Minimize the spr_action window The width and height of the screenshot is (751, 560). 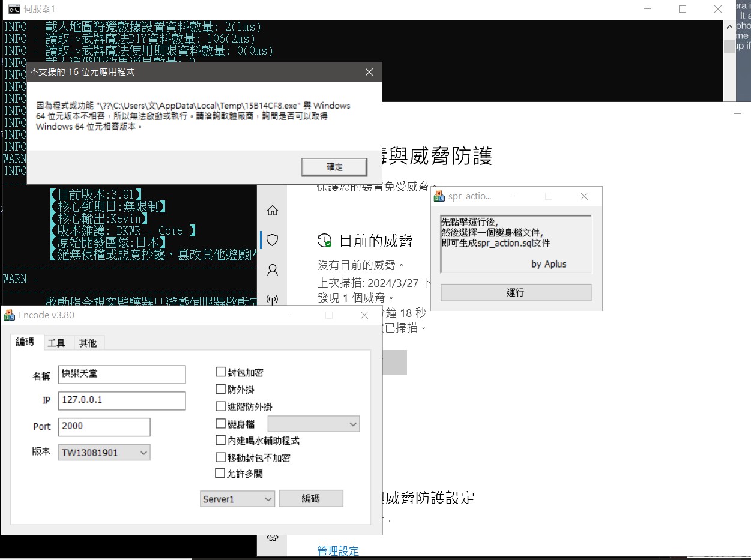pos(514,196)
